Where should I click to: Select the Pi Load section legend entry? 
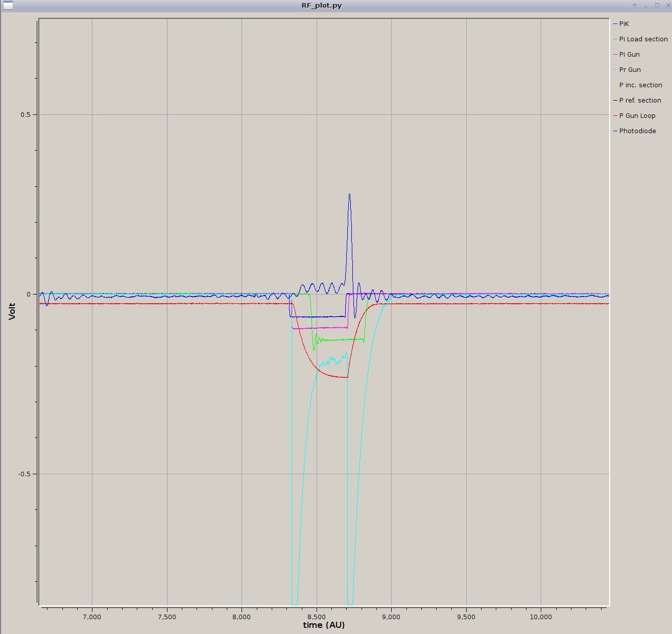pos(643,39)
